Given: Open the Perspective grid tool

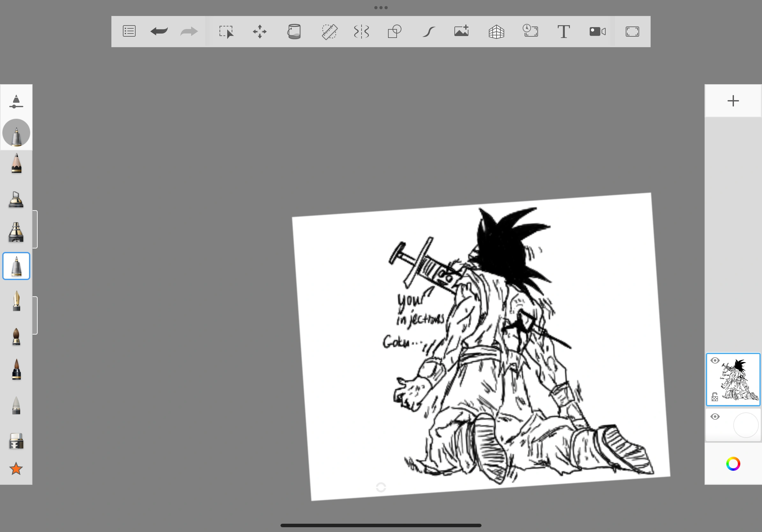Looking at the screenshot, I should 497,32.
